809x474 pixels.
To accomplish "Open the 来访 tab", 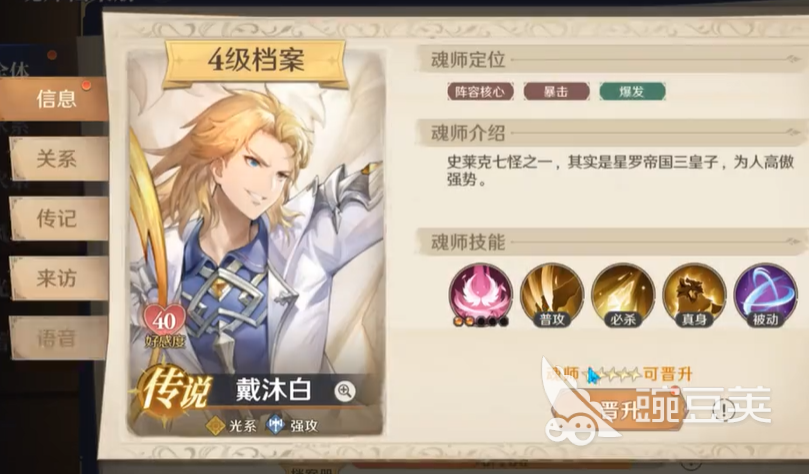I will point(59,279).
